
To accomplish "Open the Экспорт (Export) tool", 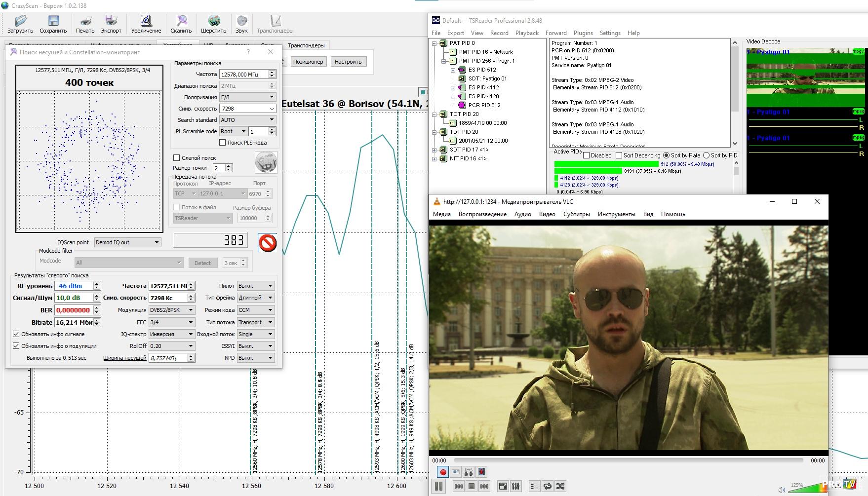I will (x=111, y=23).
